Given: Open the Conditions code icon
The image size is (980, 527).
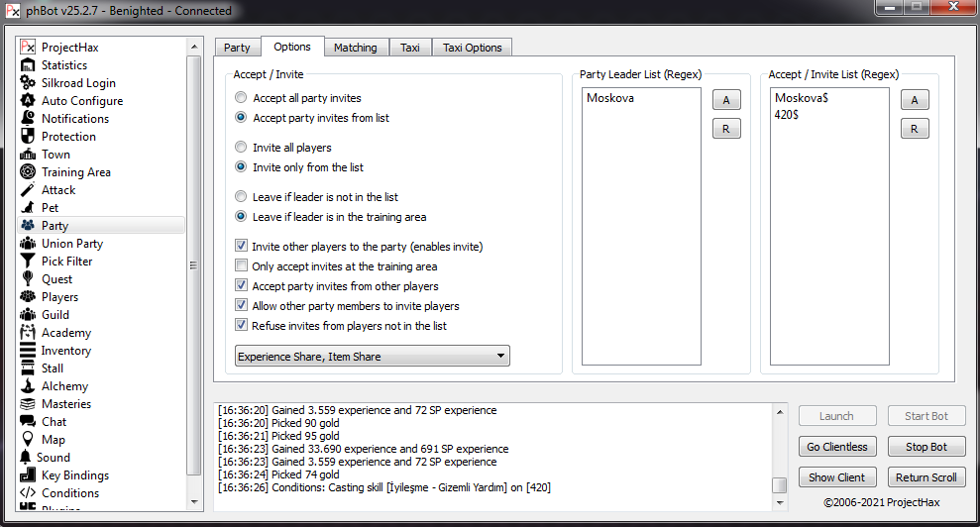Looking at the screenshot, I should tap(28, 493).
